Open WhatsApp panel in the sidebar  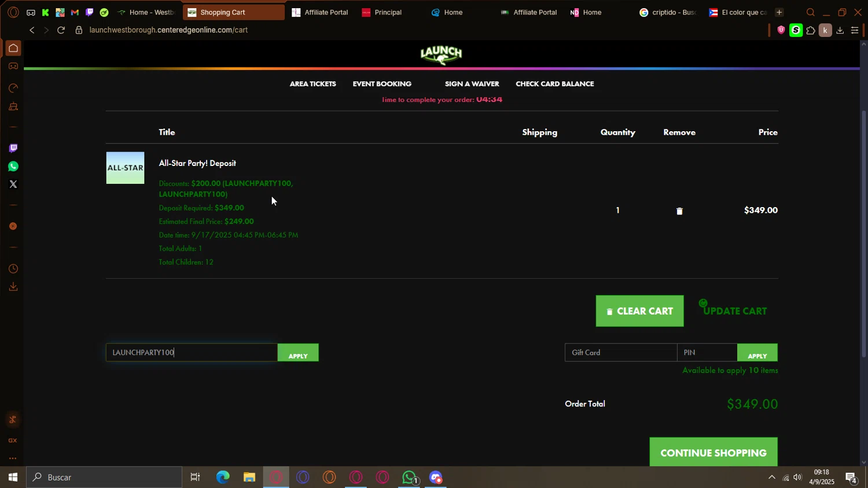click(x=13, y=167)
